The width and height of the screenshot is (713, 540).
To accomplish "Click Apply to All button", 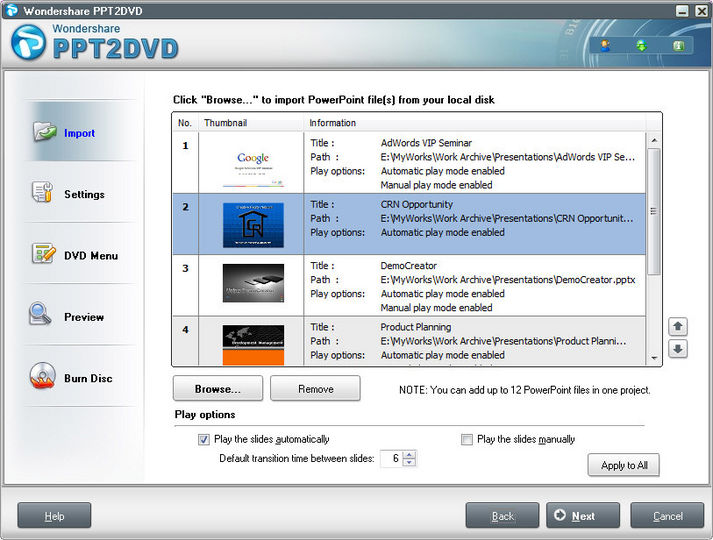I will point(624,465).
